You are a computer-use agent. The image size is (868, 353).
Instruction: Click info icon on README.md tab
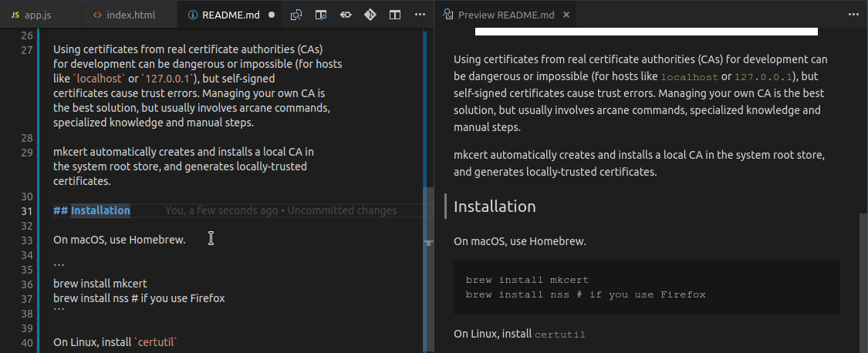193,15
